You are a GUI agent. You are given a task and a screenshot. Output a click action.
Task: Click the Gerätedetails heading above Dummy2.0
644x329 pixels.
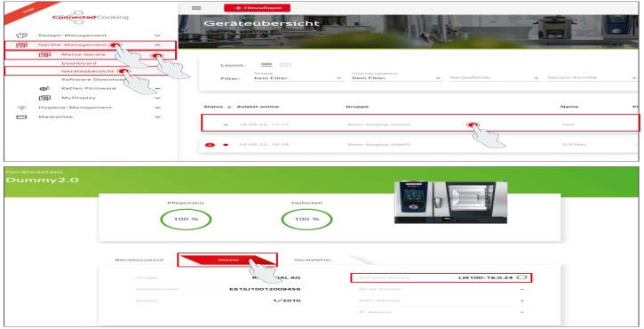[35, 172]
